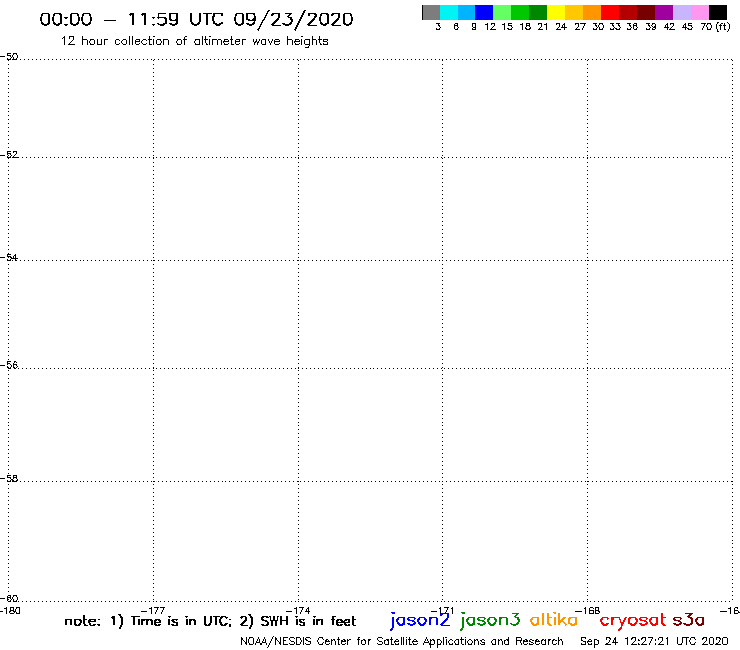This screenshot has height=650, width=740.
Task: Select the dark blue legend swatch
Action: coord(484,12)
